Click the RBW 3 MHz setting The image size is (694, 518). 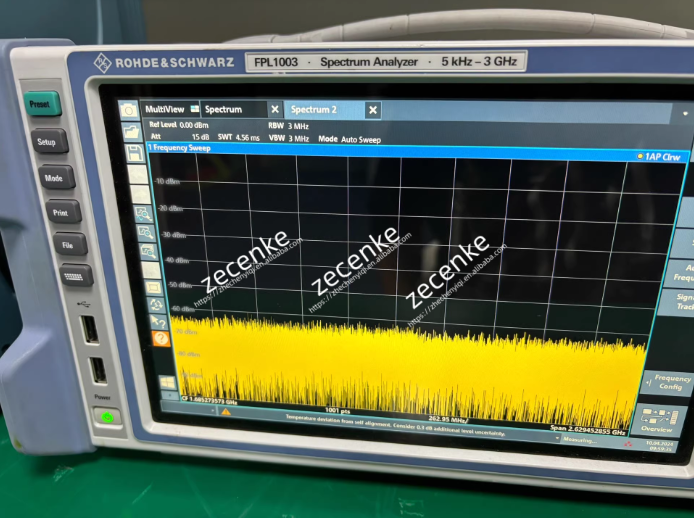pyautogui.click(x=288, y=126)
